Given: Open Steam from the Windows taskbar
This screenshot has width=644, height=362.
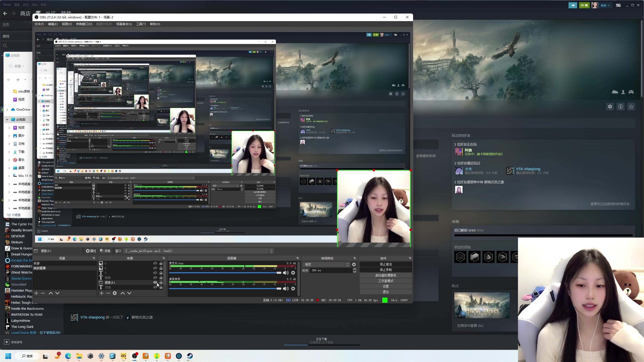Looking at the screenshot, I should click(x=190, y=356).
